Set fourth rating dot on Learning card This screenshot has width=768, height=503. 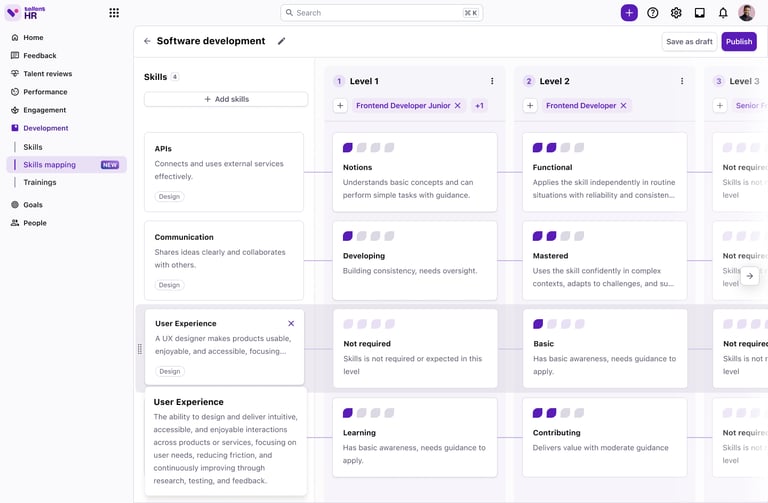pyautogui.click(x=389, y=413)
